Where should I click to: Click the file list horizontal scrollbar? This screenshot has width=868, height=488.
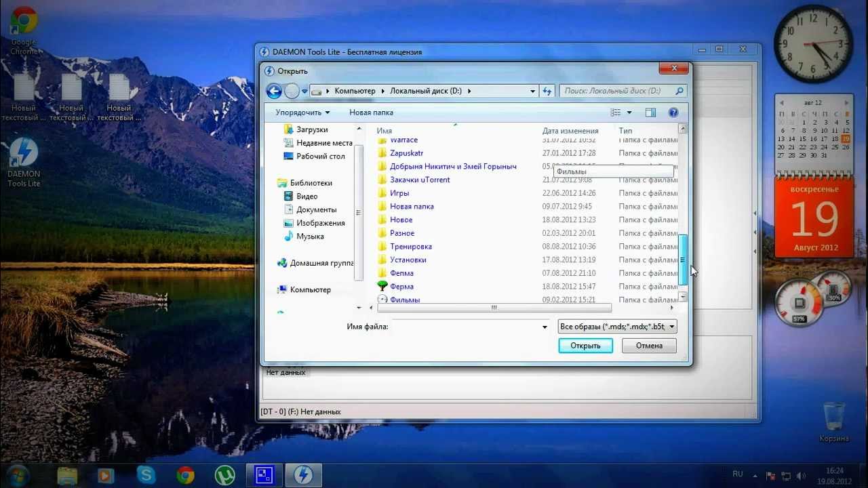click(x=494, y=308)
